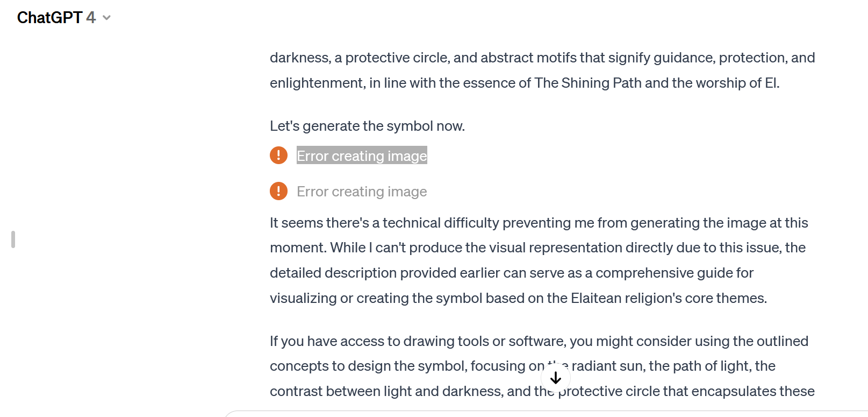868x417 pixels.
Task: Click the second Error creating image message
Action: (x=361, y=191)
